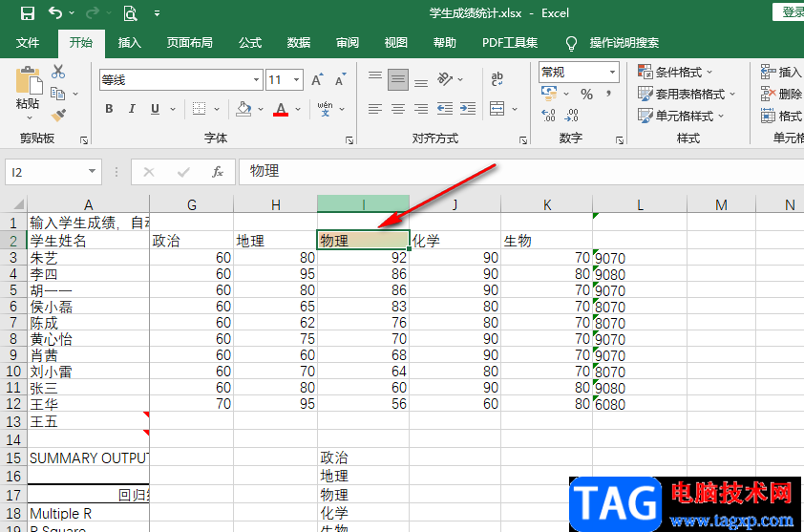
Task: Align cell text right
Action: [421, 109]
